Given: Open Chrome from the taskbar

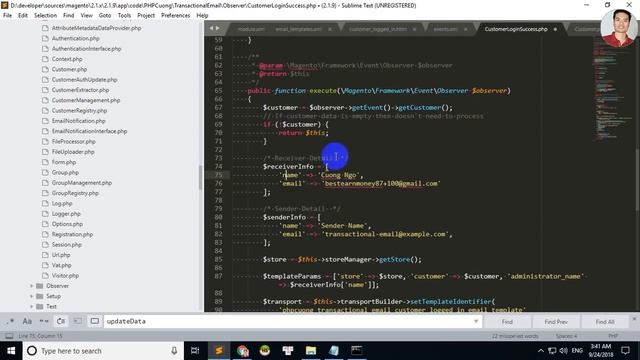Looking at the screenshot, I should tap(242, 351).
